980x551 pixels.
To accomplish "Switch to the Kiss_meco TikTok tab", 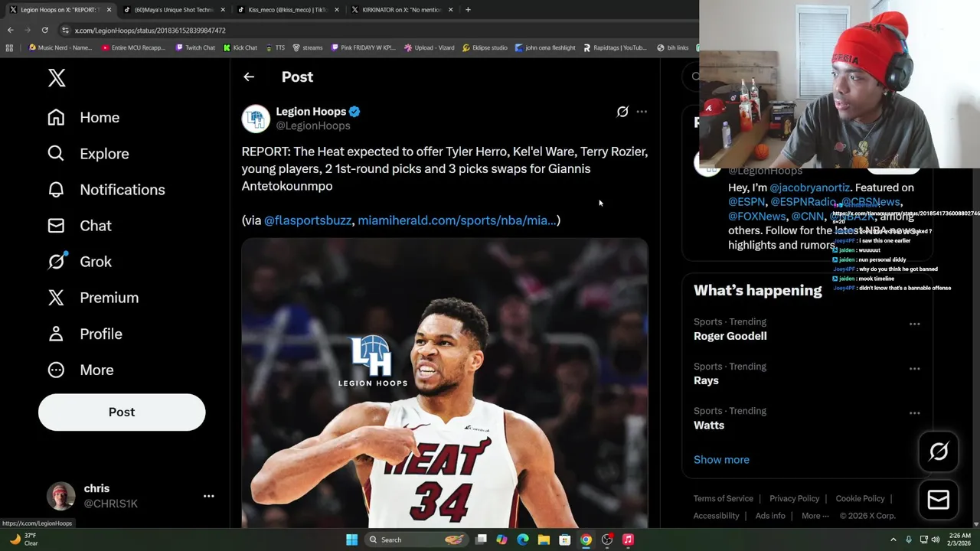I will (x=287, y=10).
